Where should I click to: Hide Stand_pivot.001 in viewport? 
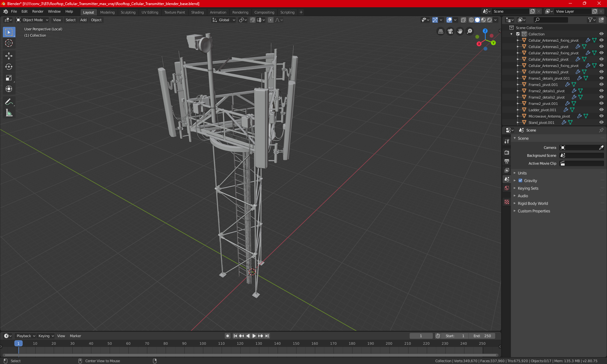pos(601,123)
